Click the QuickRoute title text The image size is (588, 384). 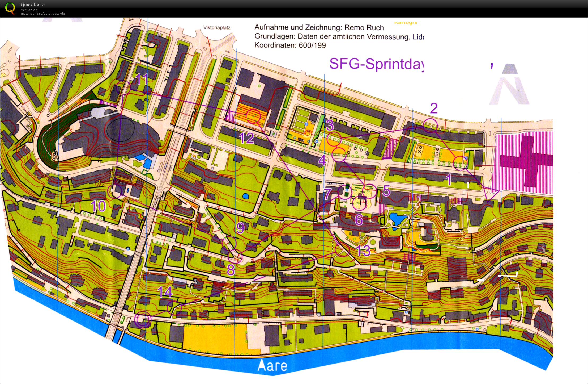[33, 5]
